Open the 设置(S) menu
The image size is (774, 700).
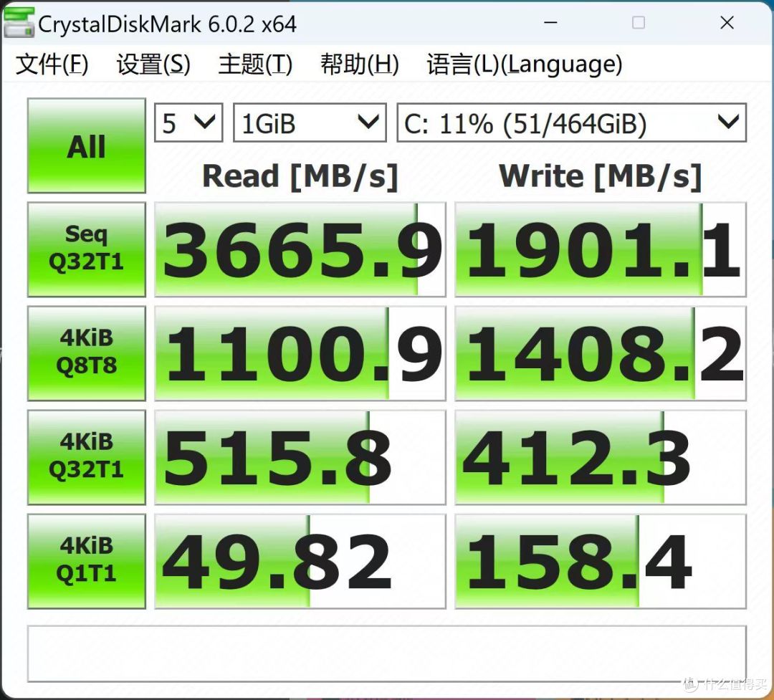[153, 64]
